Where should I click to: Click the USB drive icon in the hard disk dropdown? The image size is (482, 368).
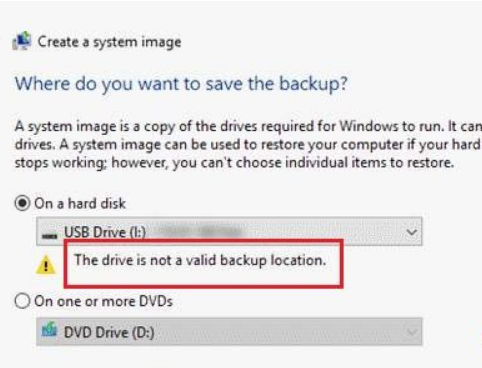[x=49, y=235]
